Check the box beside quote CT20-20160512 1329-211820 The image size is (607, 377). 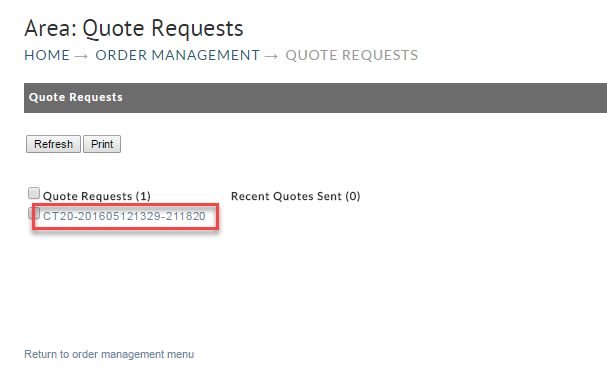pyautogui.click(x=34, y=213)
